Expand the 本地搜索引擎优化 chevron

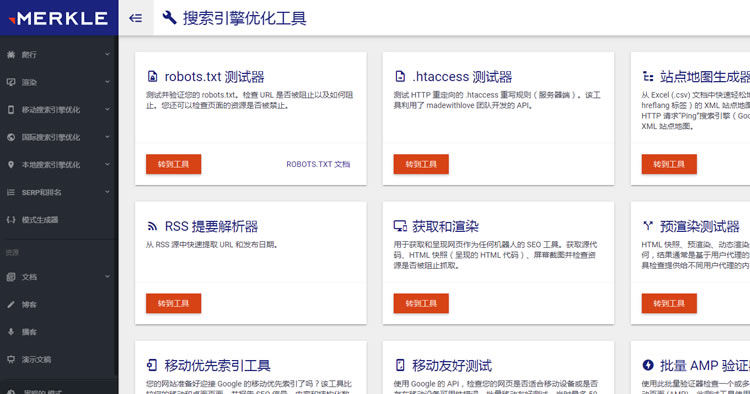point(107,164)
